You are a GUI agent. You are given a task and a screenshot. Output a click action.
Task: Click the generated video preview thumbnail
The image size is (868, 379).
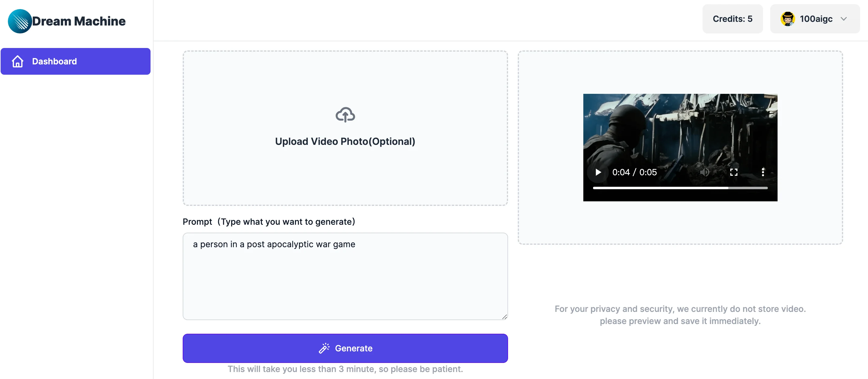680,131
